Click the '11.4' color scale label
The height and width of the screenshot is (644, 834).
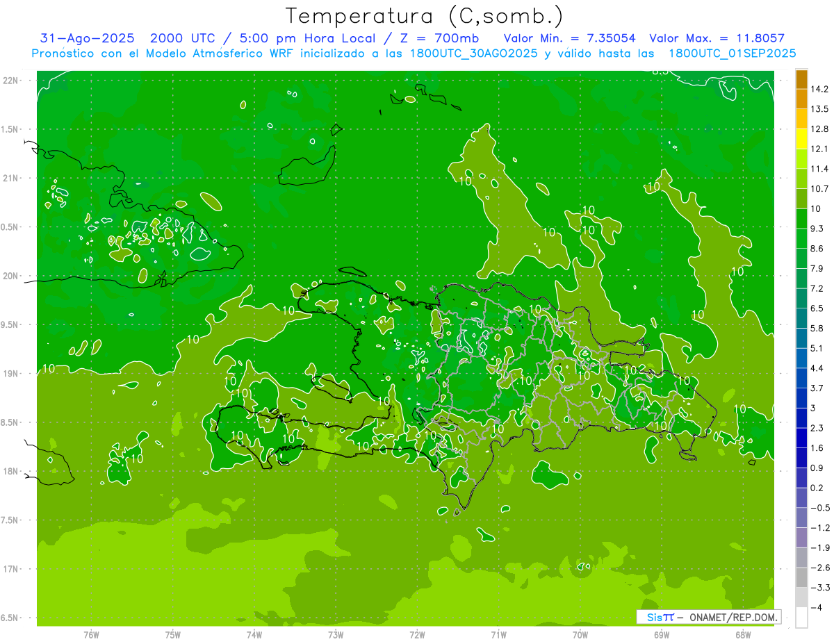(820, 169)
